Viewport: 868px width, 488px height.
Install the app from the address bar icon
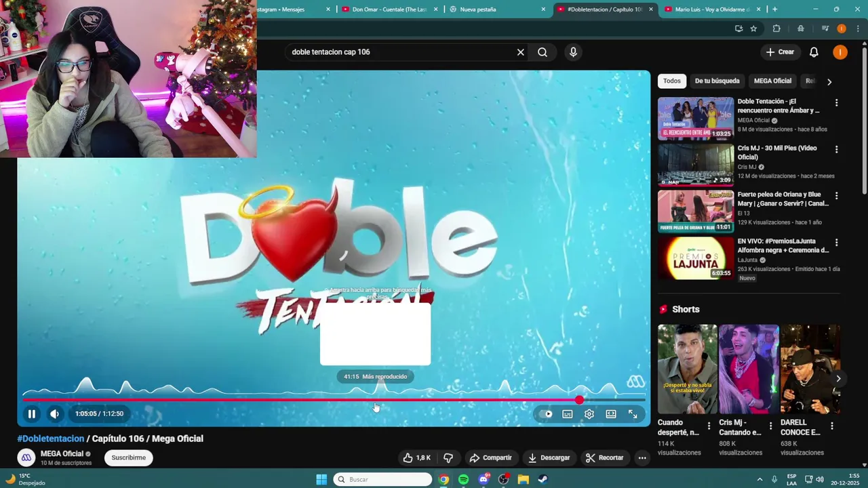[738, 28]
